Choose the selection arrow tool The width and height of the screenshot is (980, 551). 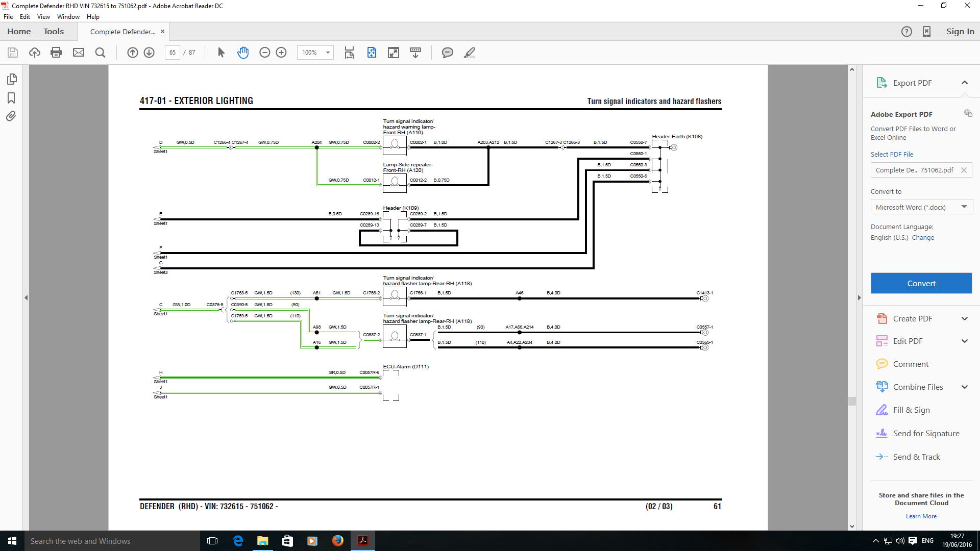coord(221,53)
